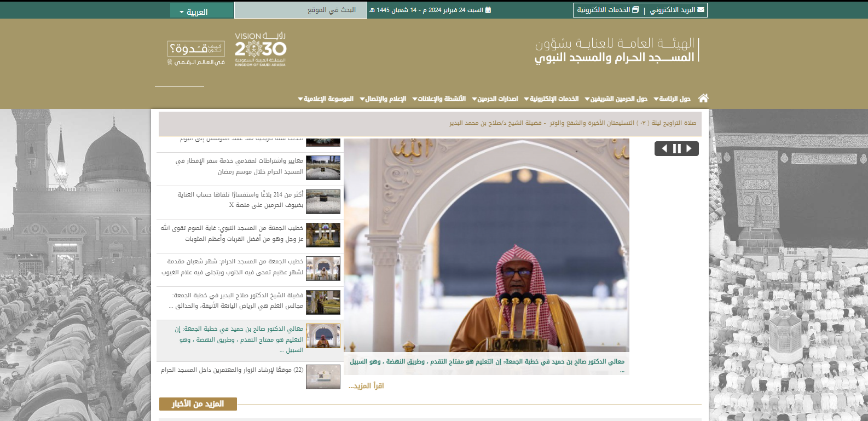Screen dimensions: 868x421
Task: Open the العربية language dropdown
Action: [x=202, y=11]
